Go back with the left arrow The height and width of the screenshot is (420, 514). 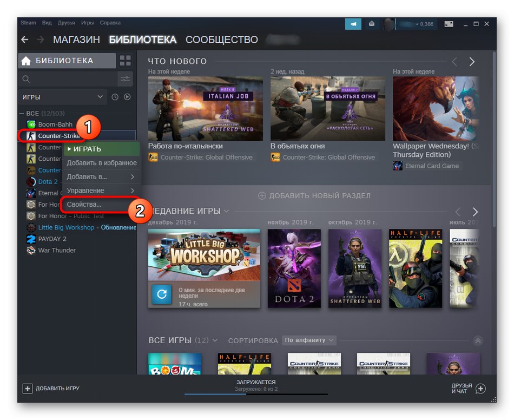point(24,40)
